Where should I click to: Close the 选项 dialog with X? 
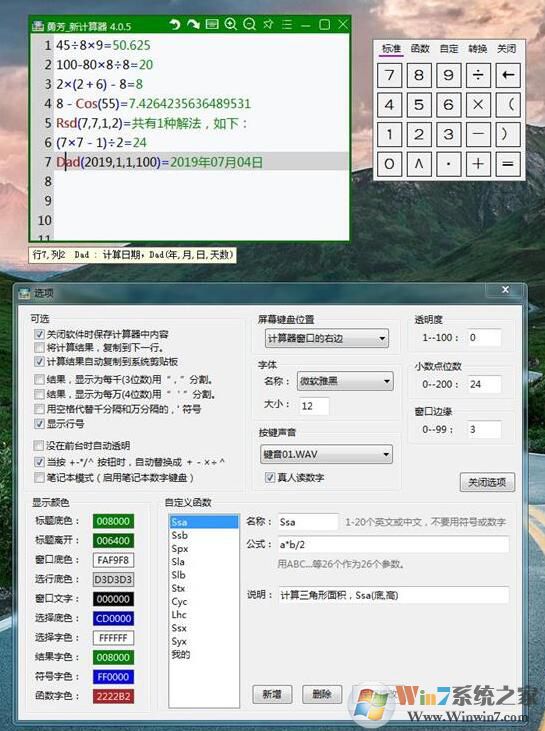[505, 290]
